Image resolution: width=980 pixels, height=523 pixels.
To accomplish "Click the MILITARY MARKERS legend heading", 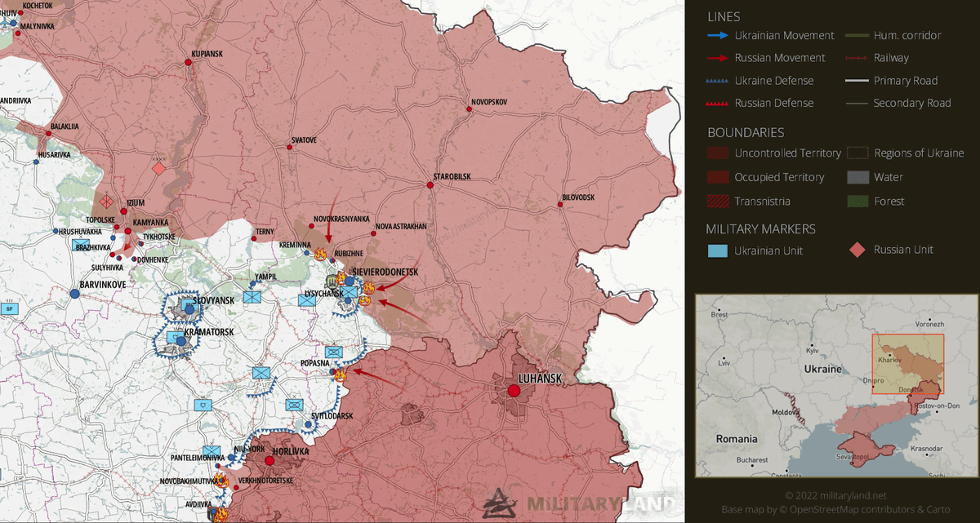I will [x=760, y=229].
